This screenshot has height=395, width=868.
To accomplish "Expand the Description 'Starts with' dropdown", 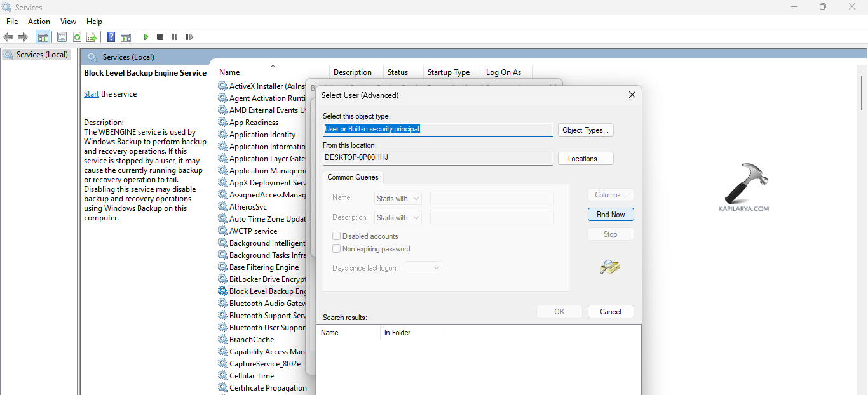I will tap(398, 218).
